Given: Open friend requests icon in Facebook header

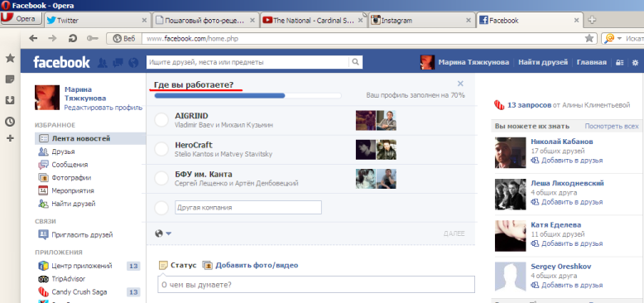Looking at the screenshot, I should tap(103, 63).
